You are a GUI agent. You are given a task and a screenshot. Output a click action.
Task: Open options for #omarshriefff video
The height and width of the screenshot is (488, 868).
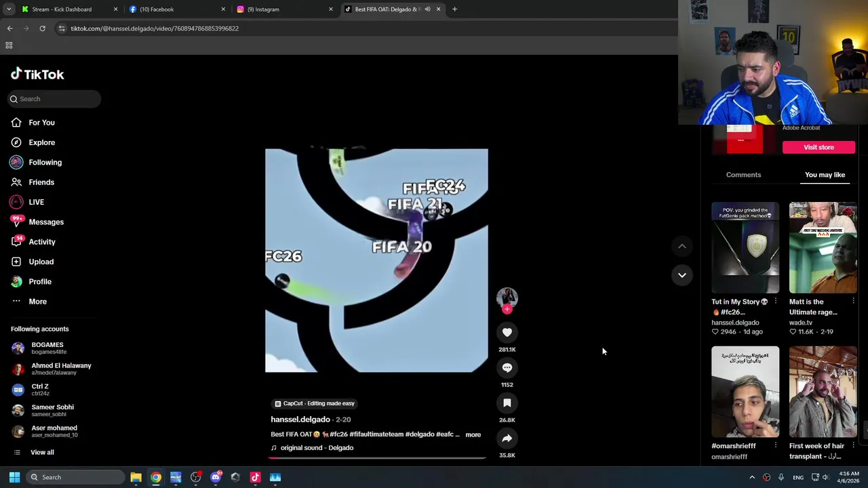(775, 446)
